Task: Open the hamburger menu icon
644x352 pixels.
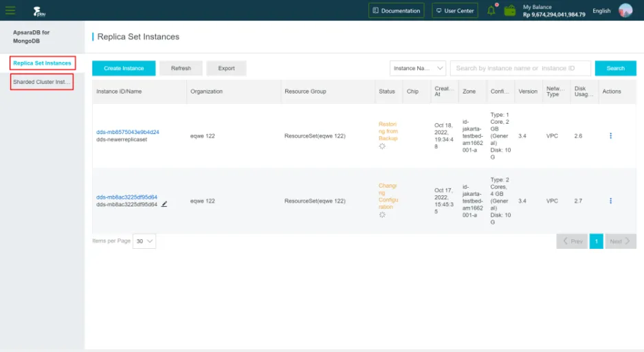Action: point(10,10)
